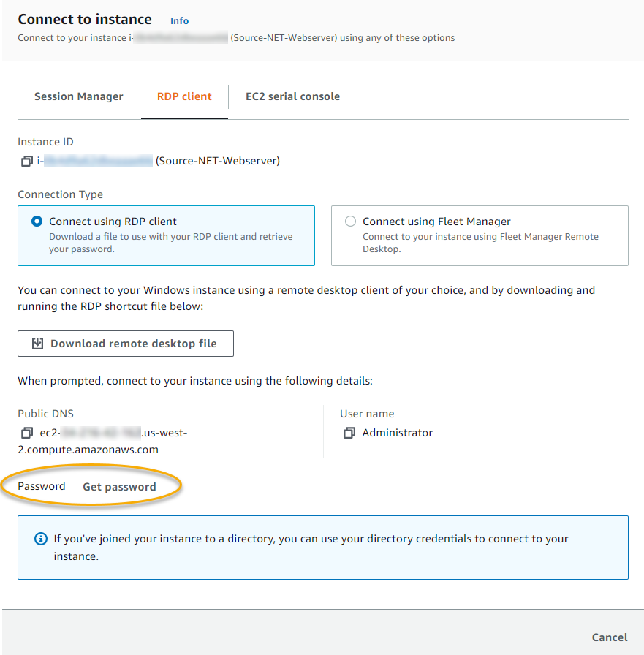Image resolution: width=644 pixels, height=655 pixels.
Task: Open the EC2 serial console tab
Action: (x=292, y=96)
